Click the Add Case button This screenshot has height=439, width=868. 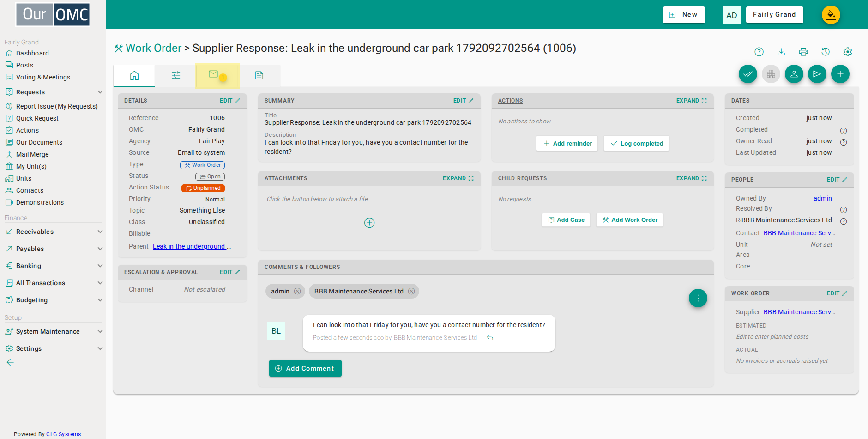(566, 220)
